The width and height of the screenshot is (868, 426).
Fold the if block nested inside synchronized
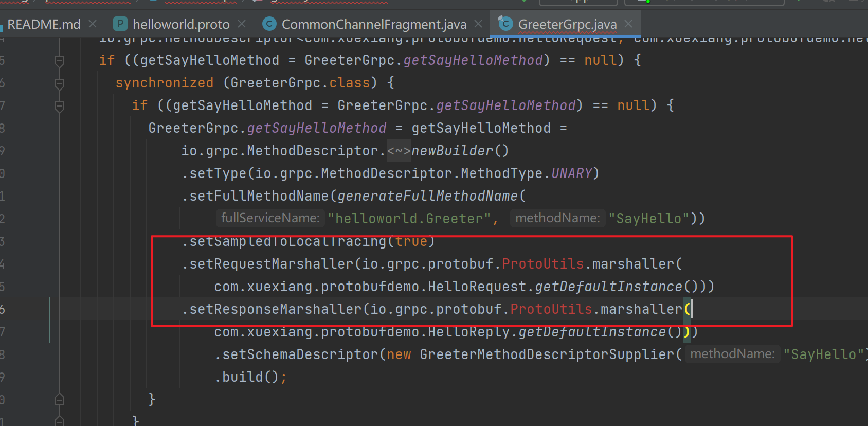[60, 106]
